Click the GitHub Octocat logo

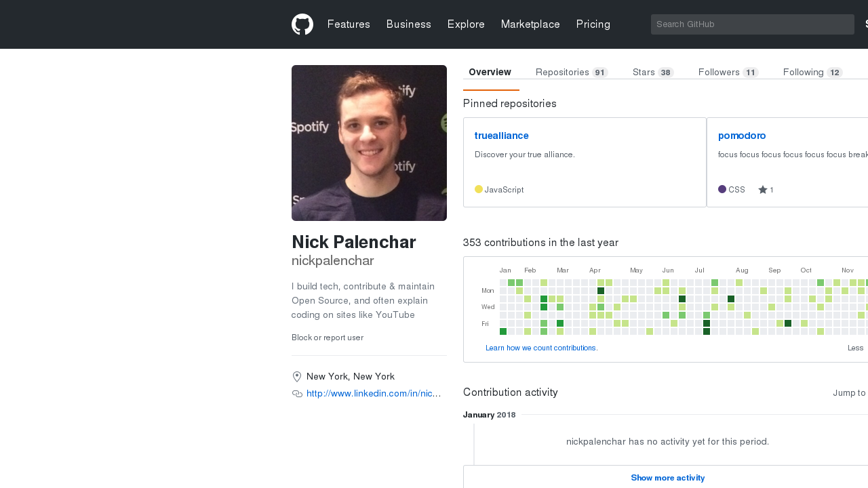[302, 24]
